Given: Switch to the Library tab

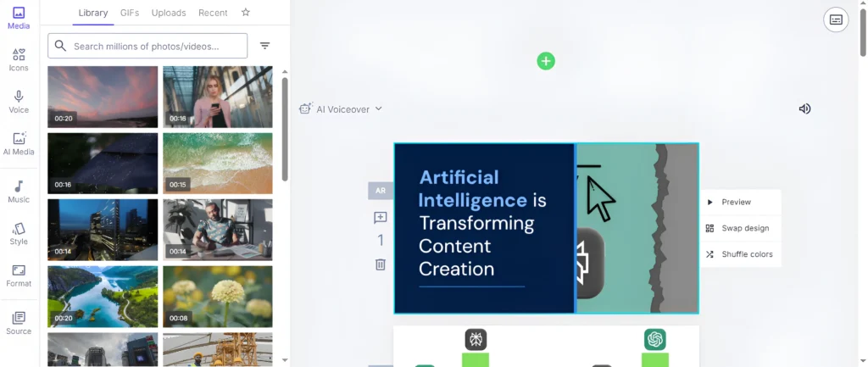Looking at the screenshot, I should tap(93, 13).
